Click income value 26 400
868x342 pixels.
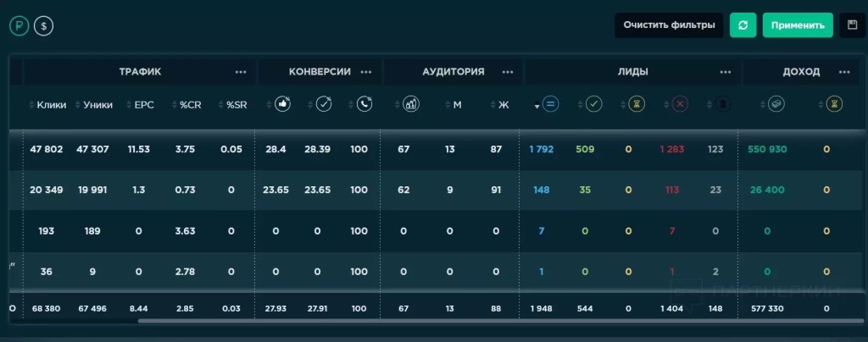tap(767, 190)
